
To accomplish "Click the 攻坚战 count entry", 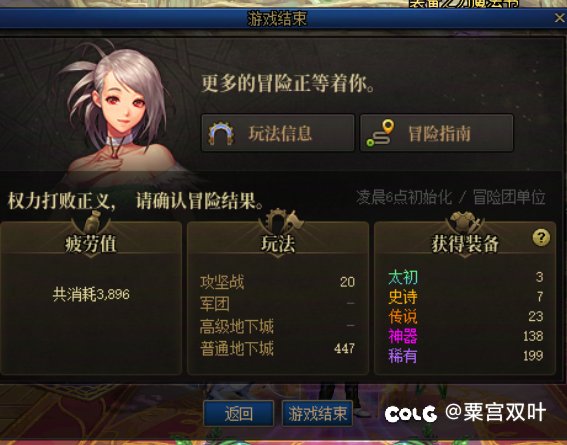I will coord(278,282).
